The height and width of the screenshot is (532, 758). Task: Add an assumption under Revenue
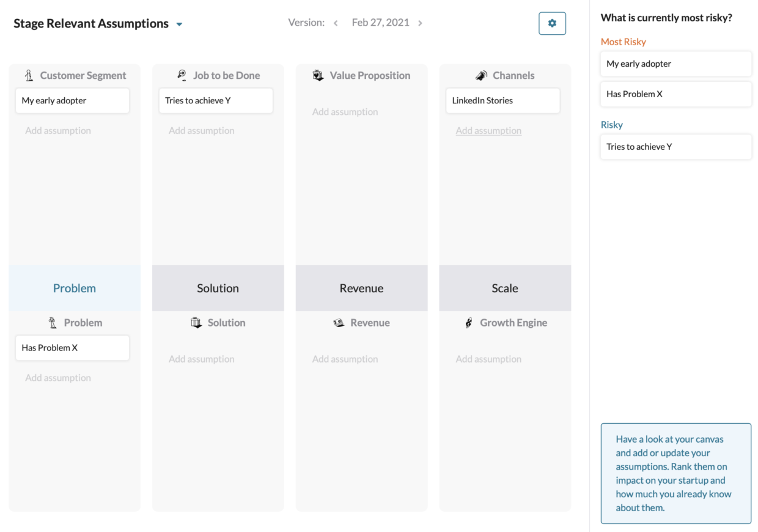coord(345,359)
